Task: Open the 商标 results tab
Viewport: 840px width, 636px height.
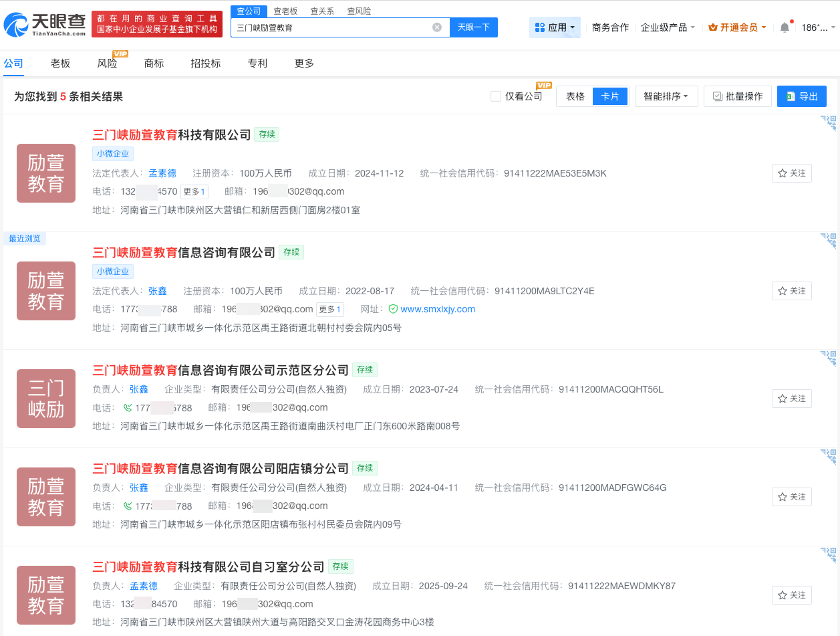Action: click(x=154, y=63)
